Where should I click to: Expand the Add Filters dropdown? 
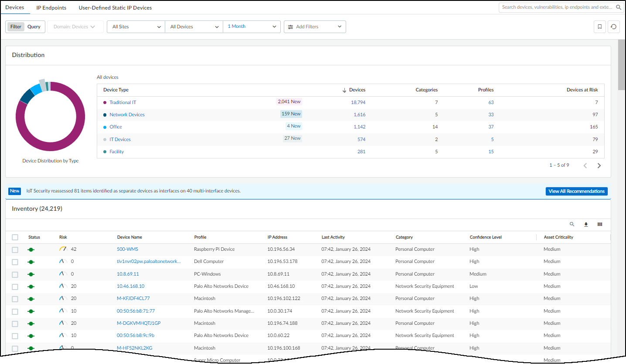click(x=314, y=27)
